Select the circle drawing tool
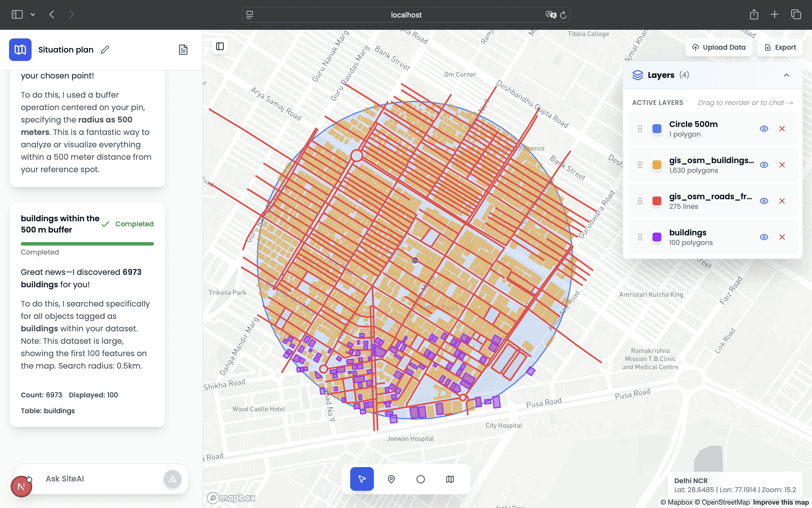This screenshot has height=508, width=812. coord(420,479)
